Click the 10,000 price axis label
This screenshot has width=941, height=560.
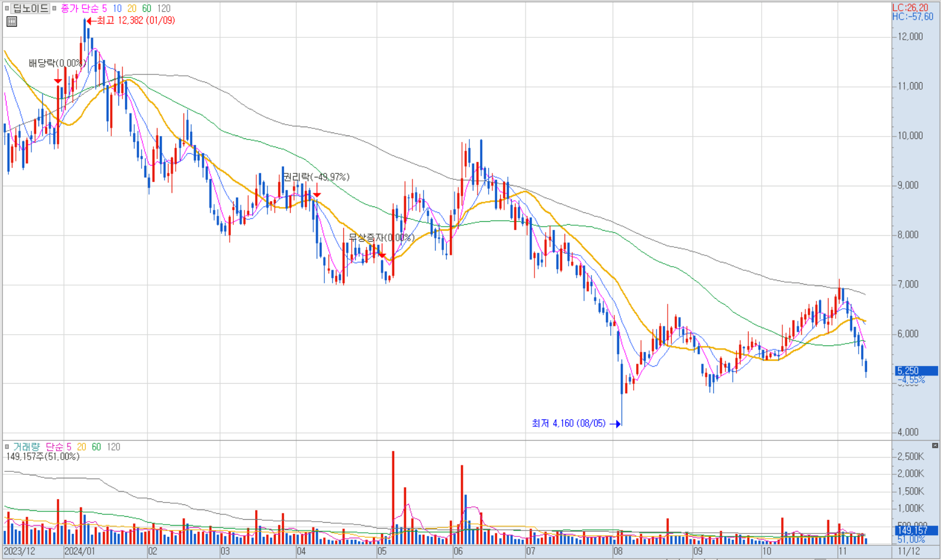click(x=910, y=136)
